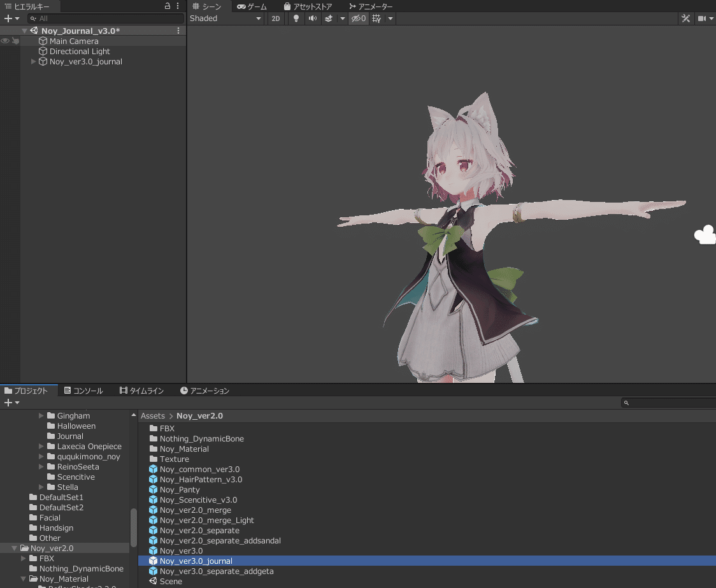Focus the Project search field
This screenshot has height=588, width=716.
[x=668, y=403]
